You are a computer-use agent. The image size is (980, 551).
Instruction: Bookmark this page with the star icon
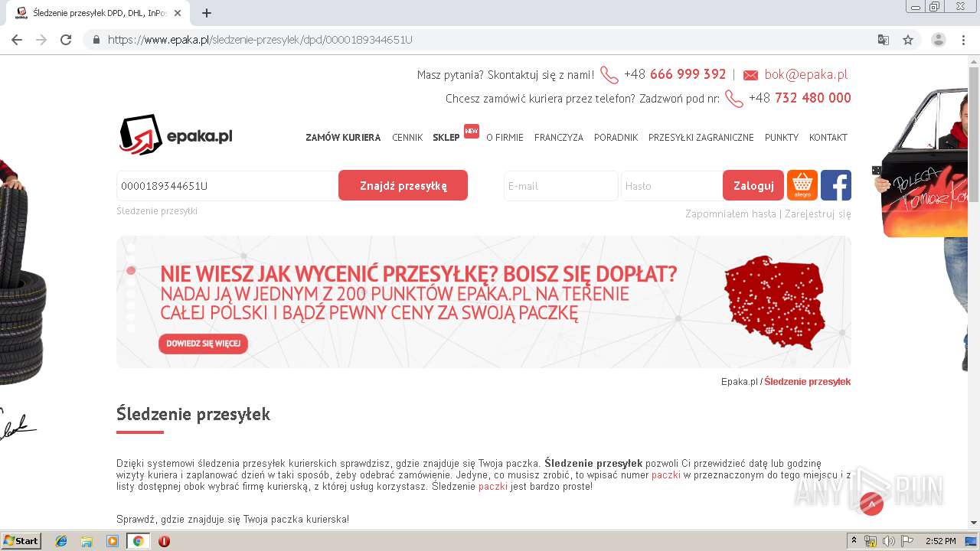pyautogui.click(x=908, y=40)
